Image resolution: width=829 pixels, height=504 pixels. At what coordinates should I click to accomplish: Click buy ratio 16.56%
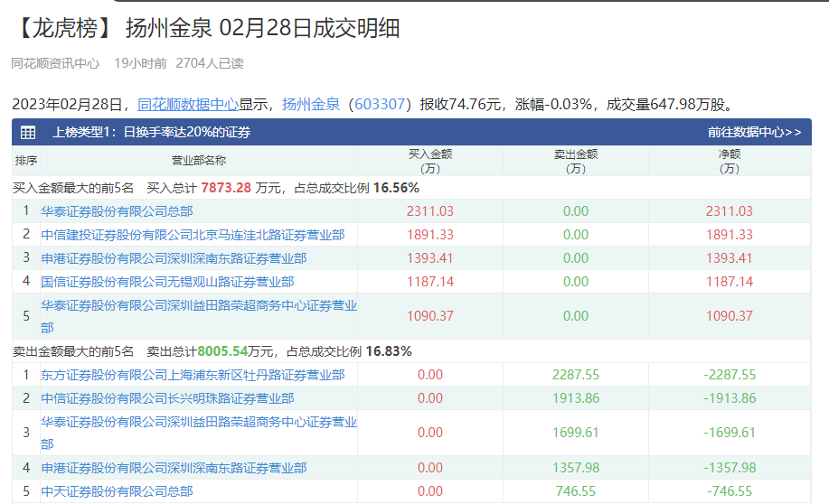pyautogui.click(x=396, y=188)
